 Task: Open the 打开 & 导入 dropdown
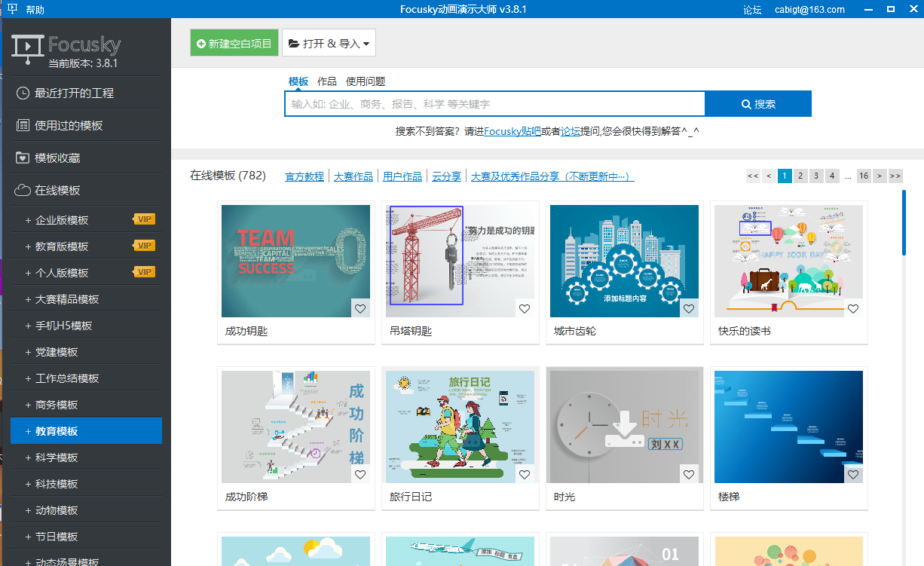tap(329, 44)
